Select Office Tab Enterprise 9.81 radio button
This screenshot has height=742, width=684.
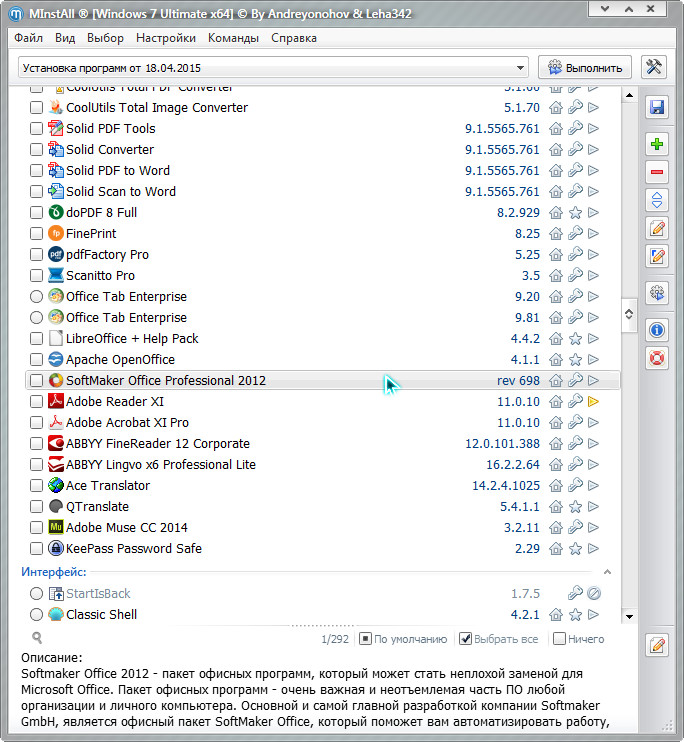36,318
